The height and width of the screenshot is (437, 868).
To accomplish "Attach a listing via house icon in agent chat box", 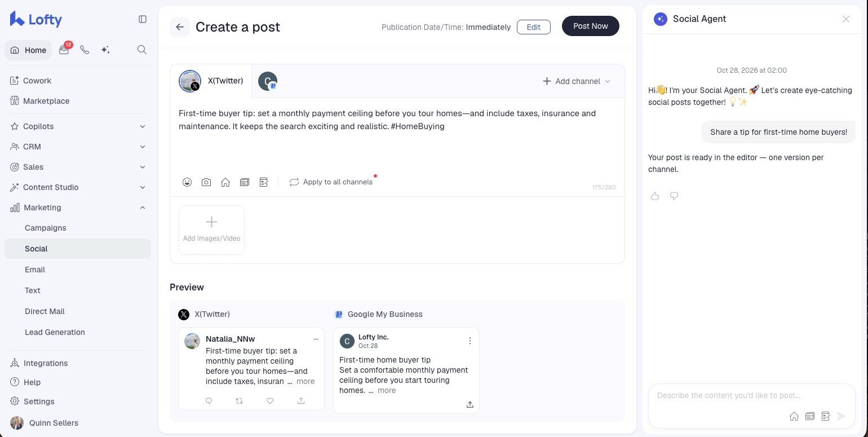I will (x=794, y=416).
